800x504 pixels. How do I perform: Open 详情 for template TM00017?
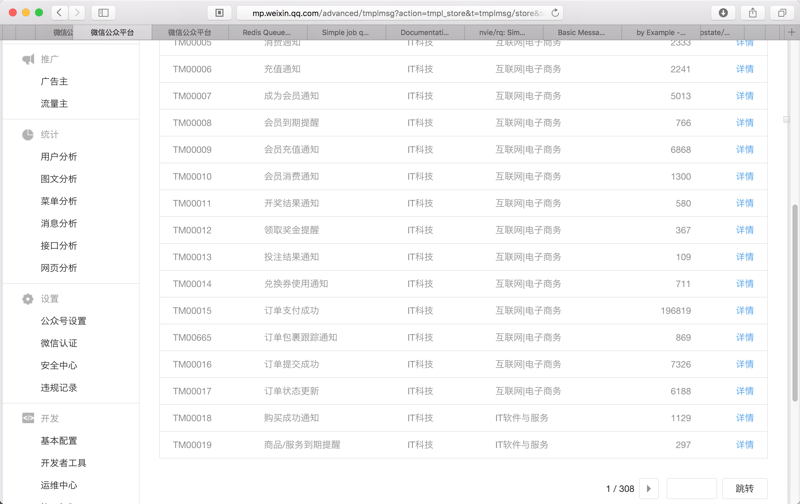click(x=744, y=391)
